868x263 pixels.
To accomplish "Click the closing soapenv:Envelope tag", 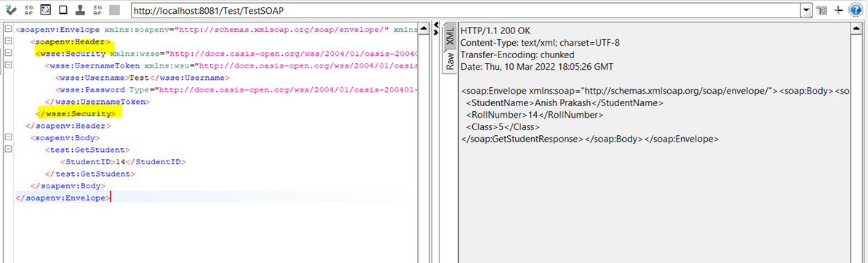I will point(63,198).
